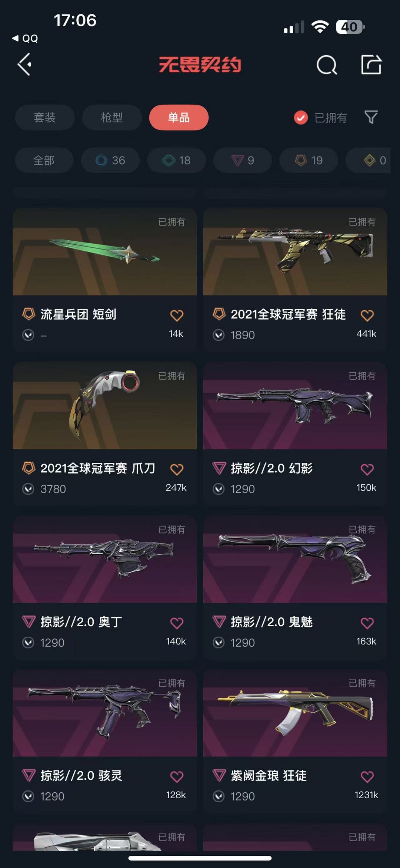Filter by orange tier showing 19
This screenshot has width=400, height=868.
(309, 160)
